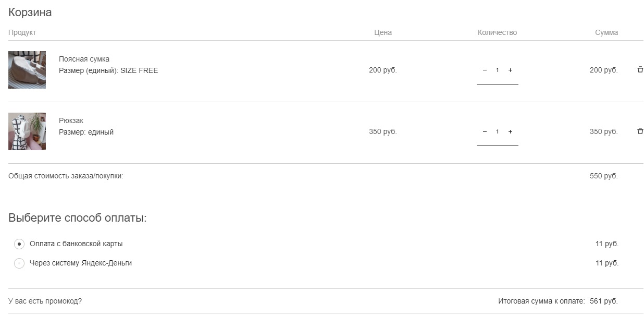Click the Сумма column header

click(x=606, y=32)
